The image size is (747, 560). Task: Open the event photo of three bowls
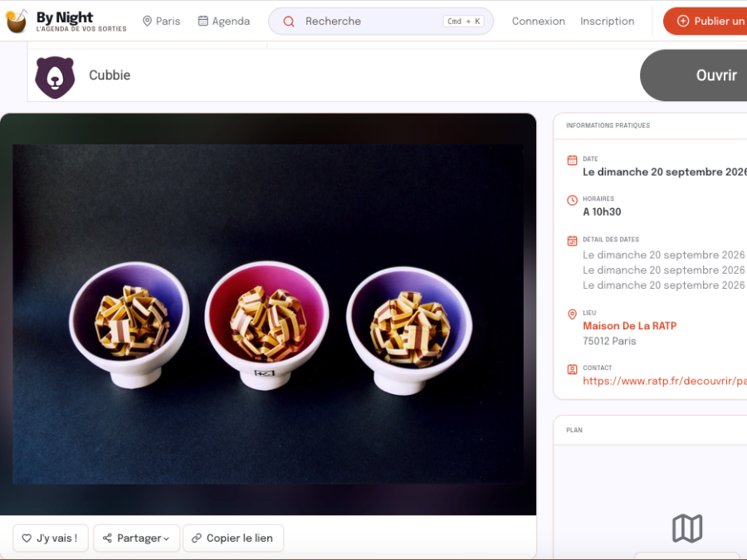[x=268, y=314]
